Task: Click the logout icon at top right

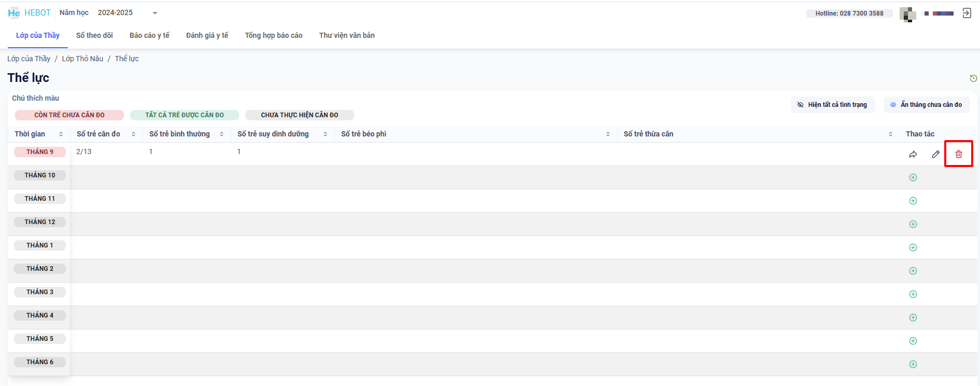Action: (967, 13)
